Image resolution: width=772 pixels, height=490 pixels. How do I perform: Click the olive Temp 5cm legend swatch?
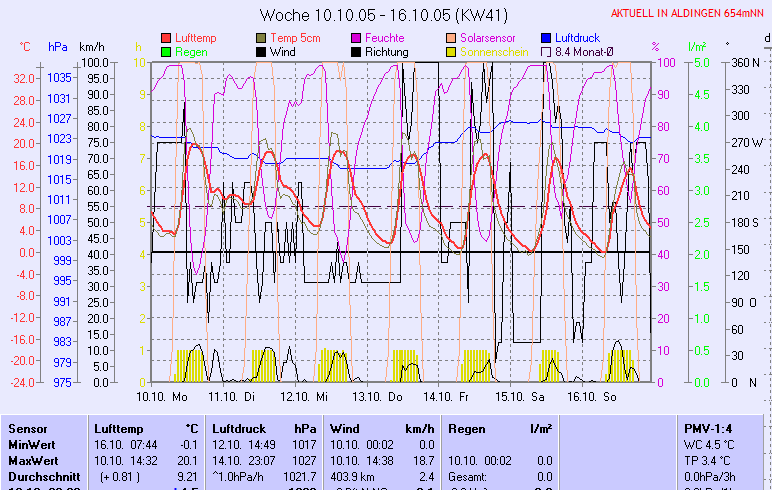click(x=261, y=38)
